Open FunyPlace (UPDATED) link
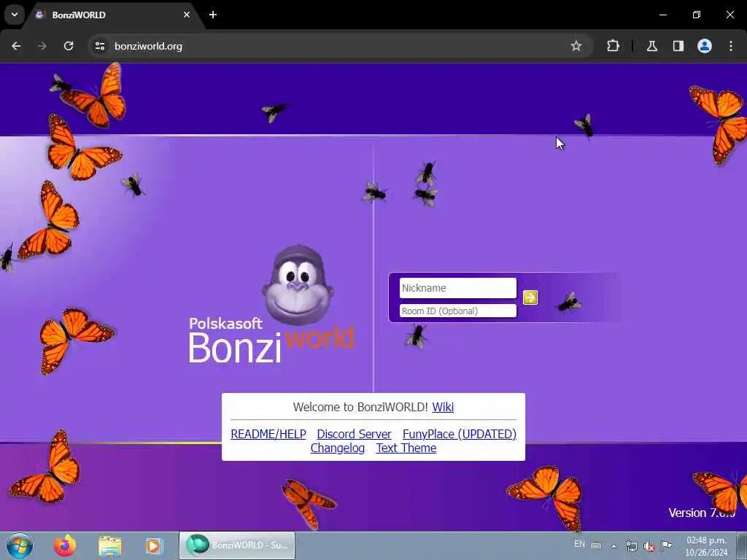Image resolution: width=747 pixels, height=560 pixels. click(460, 435)
